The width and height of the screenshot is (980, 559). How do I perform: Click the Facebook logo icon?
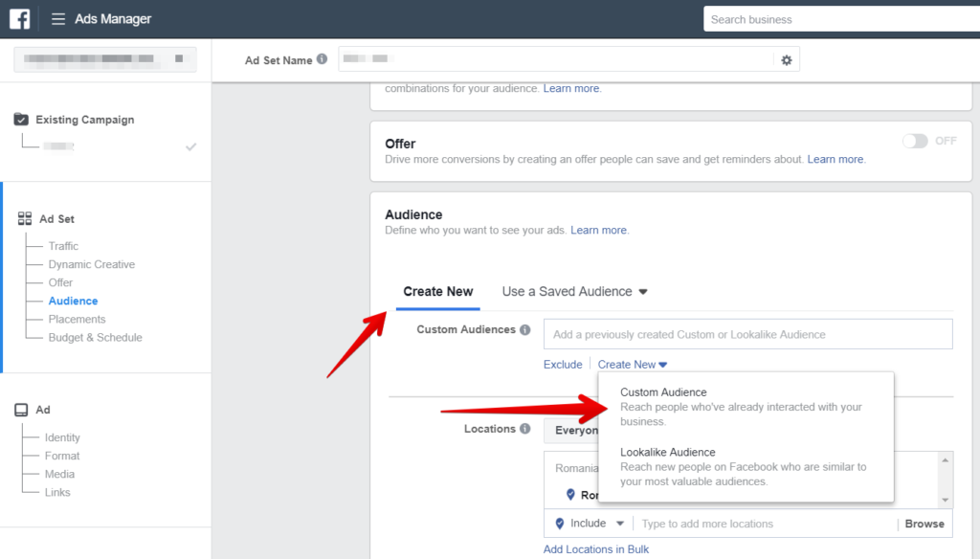19,19
